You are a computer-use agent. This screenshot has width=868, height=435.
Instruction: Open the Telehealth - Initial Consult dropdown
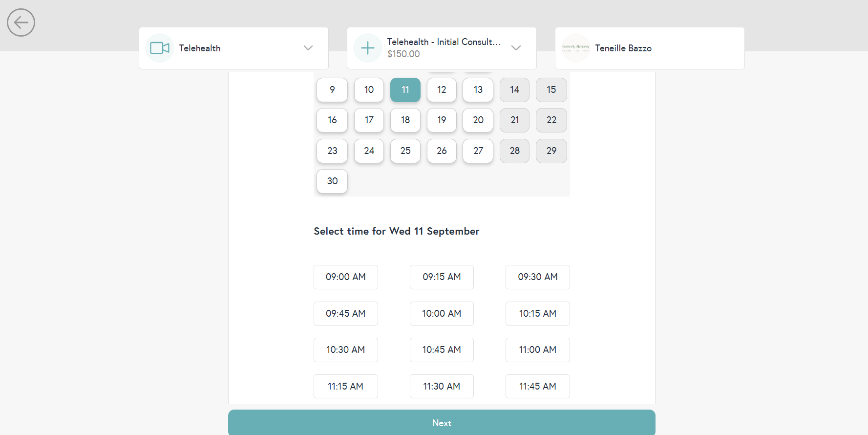pos(516,48)
